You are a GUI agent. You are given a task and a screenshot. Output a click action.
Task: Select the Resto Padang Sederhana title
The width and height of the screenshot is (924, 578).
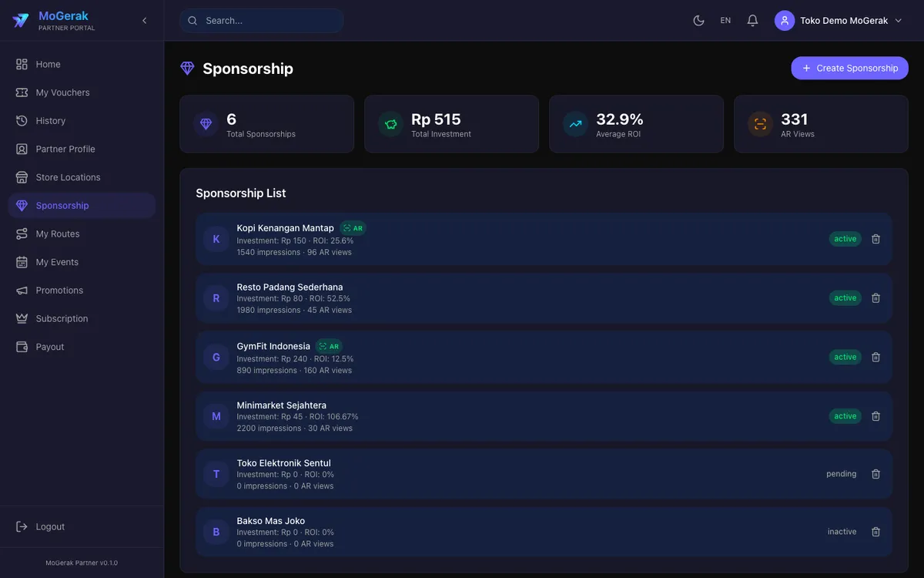[290, 287]
